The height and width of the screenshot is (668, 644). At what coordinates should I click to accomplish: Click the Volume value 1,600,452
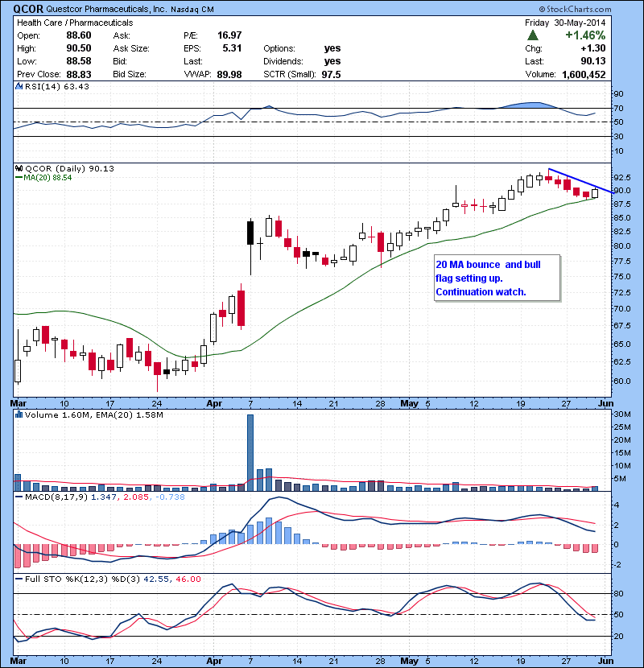pyautogui.click(x=584, y=75)
